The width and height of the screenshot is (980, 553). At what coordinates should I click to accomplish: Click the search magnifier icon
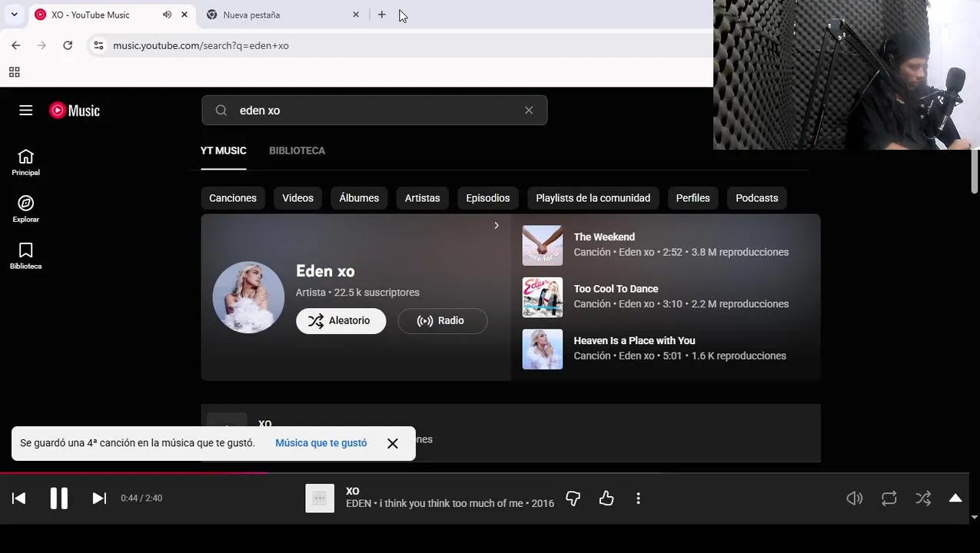[221, 111]
